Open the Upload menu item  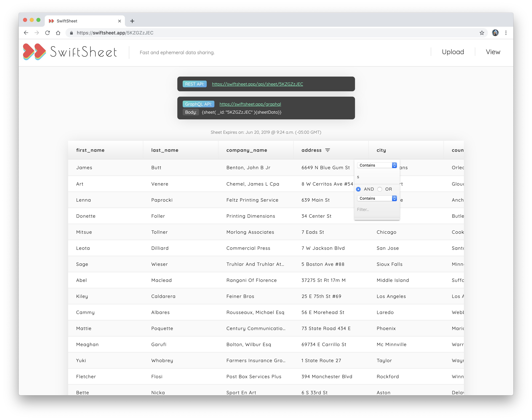(453, 52)
